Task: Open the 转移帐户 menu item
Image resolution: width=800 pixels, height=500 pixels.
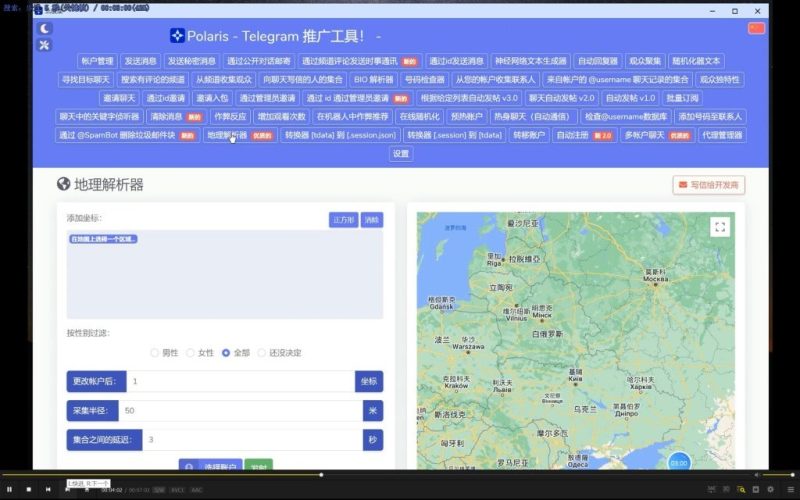Action: (529, 135)
